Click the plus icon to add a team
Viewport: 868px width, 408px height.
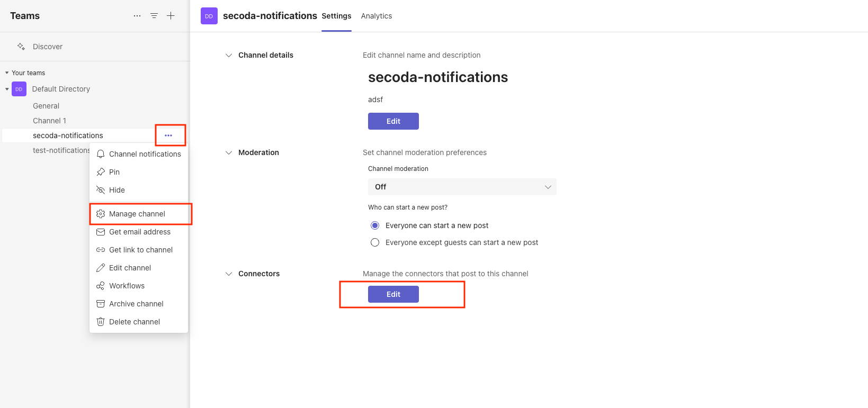click(171, 16)
